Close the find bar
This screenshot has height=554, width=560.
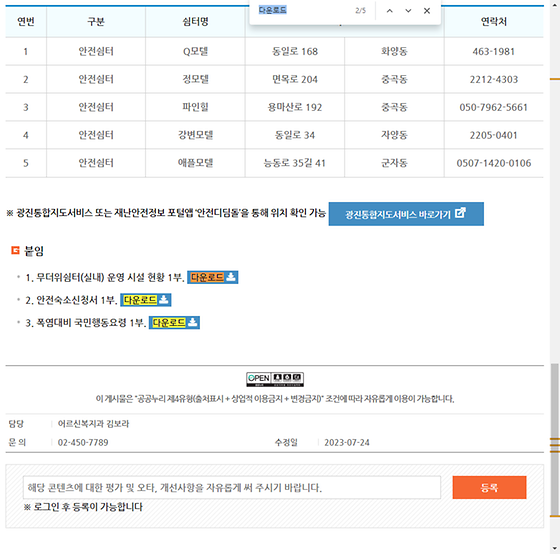click(x=427, y=11)
